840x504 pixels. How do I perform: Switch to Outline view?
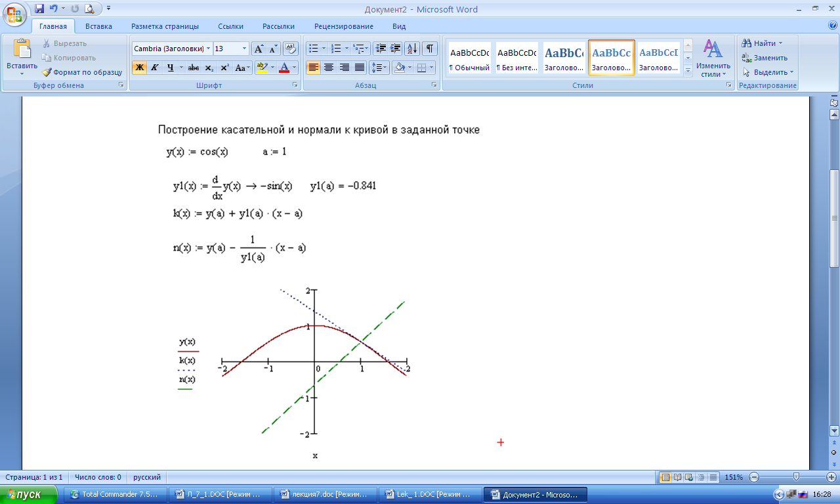click(x=702, y=477)
